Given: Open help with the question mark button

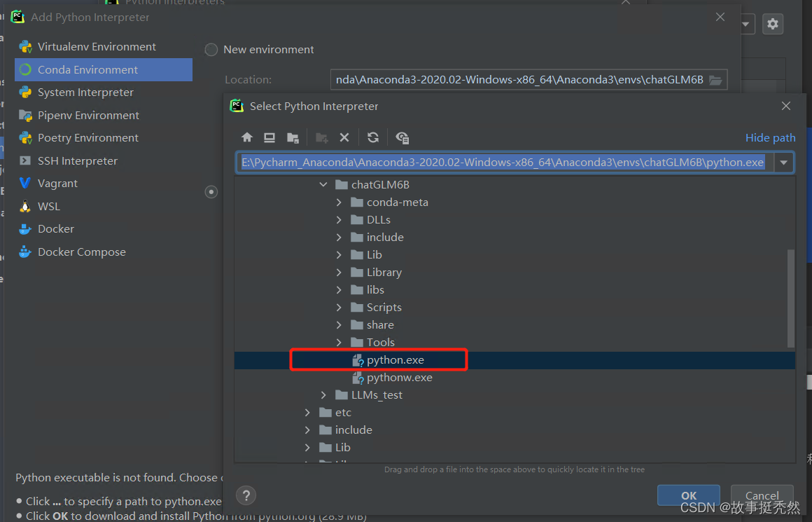Looking at the screenshot, I should coord(246,495).
